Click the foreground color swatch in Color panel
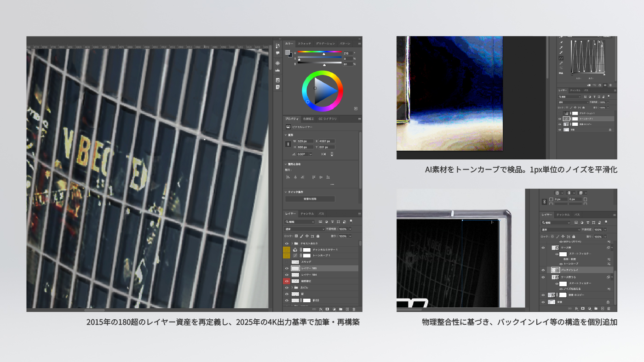Viewport: 644px width, 362px height. tap(287, 52)
